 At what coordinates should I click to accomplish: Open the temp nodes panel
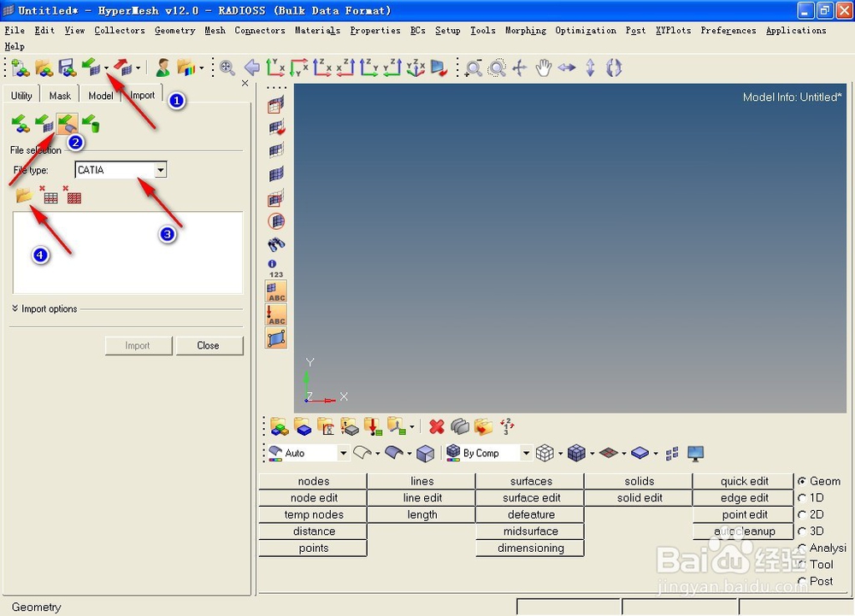(x=314, y=514)
